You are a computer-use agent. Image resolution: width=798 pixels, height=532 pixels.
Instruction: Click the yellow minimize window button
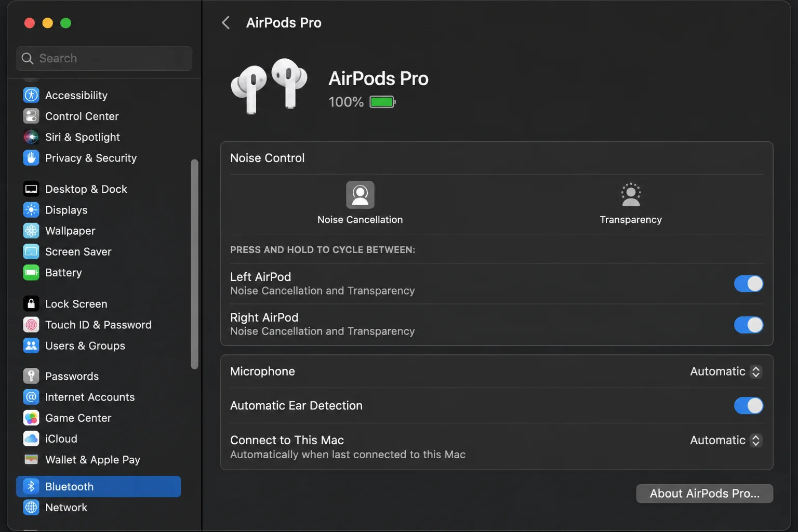pos(47,23)
